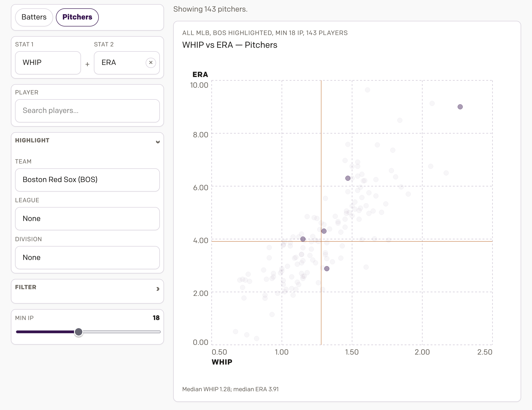Click the Min IP slider handle
This screenshot has height=410, width=532.
tap(78, 332)
